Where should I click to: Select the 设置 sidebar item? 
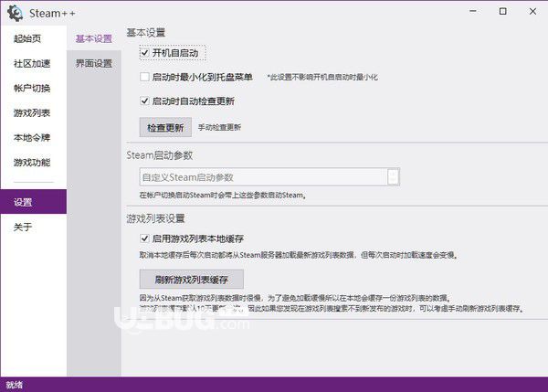point(34,202)
